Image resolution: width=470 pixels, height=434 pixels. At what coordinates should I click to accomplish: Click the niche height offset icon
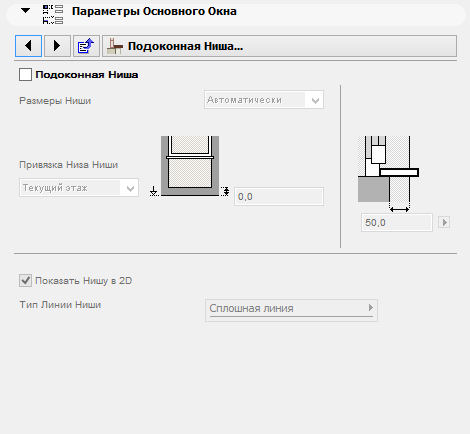[x=225, y=191]
